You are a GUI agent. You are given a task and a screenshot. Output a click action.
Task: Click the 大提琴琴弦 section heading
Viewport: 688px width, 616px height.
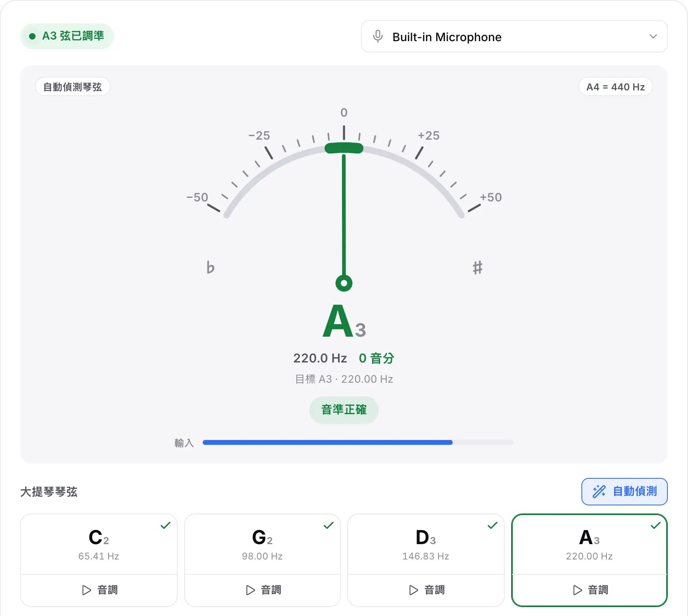coord(49,492)
